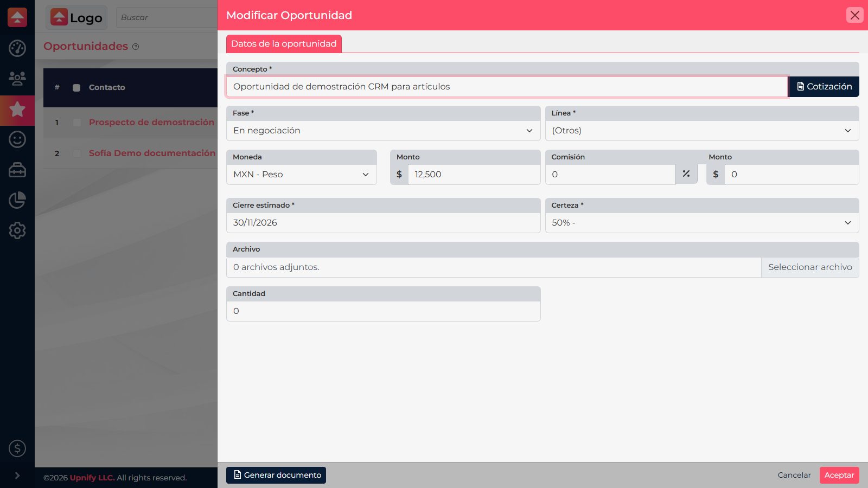Click the help icon next to Oportunidades
The height and width of the screenshot is (488, 868).
pyautogui.click(x=136, y=47)
